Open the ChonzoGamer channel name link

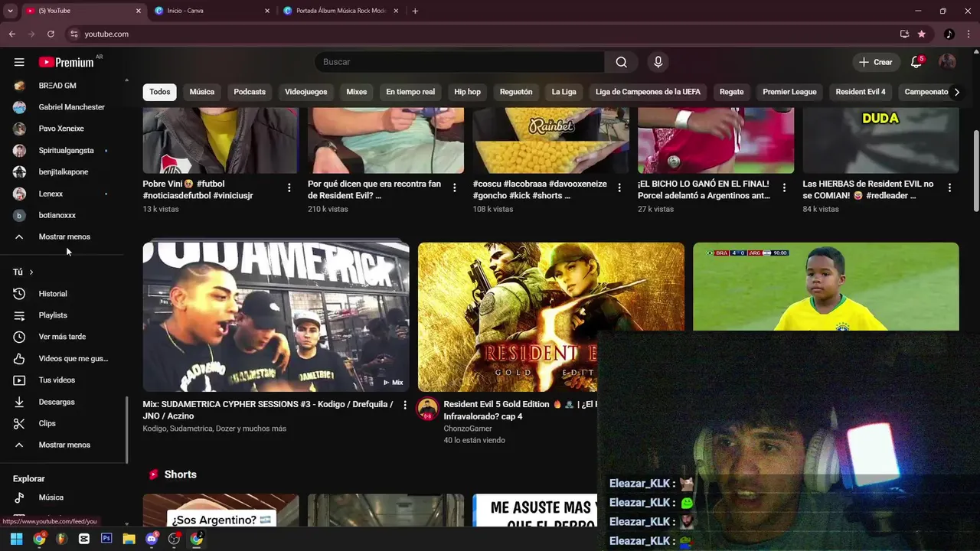pyautogui.click(x=468, y=429)
